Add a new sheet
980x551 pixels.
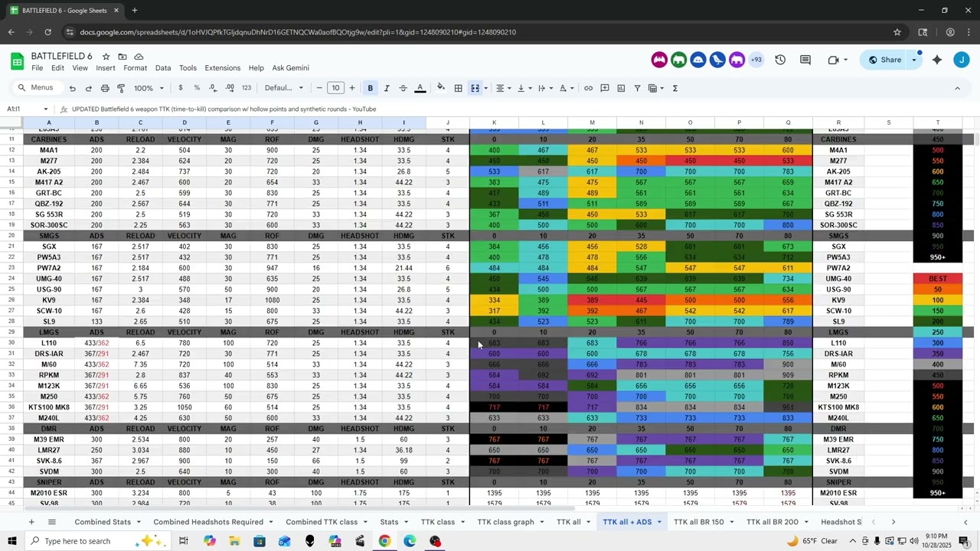point(31,522)
